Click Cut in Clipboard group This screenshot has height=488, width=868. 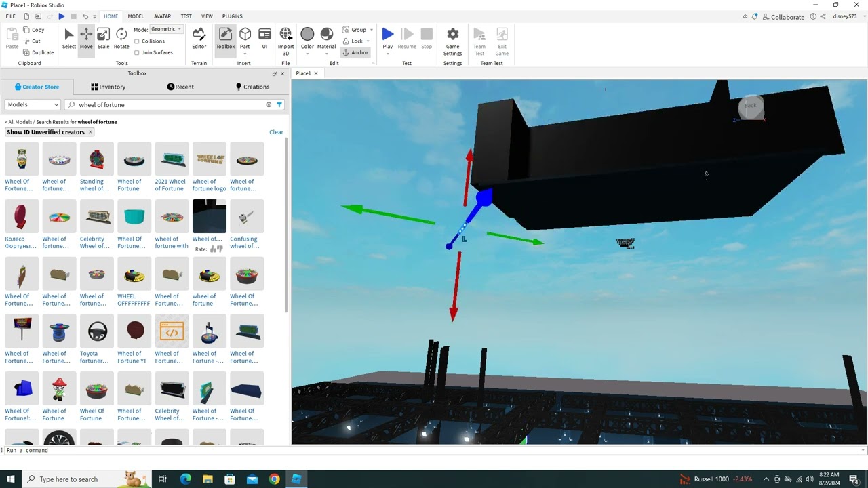pos(32,41)
